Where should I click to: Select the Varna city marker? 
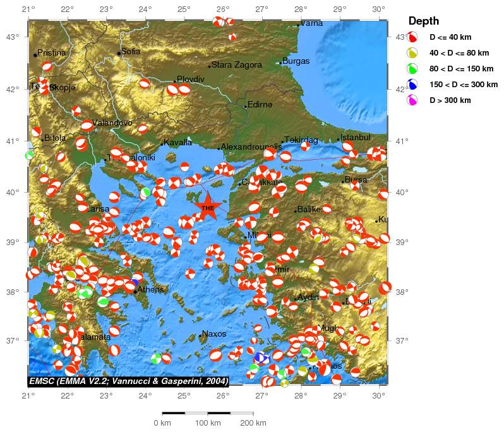click(x=298, y=25)
